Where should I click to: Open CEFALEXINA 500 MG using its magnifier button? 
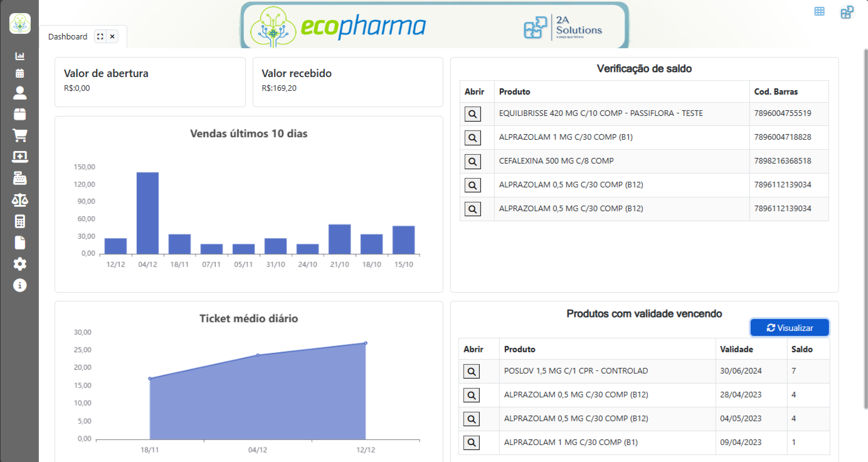pyautogui.click(x=472, y=162)
